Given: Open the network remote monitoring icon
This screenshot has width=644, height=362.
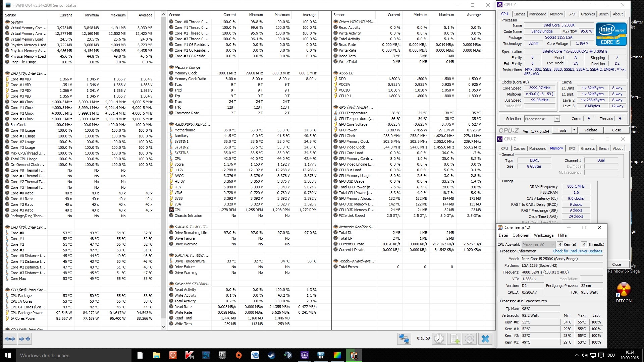Looking at the screenshot, I should [x=404, y=339].
